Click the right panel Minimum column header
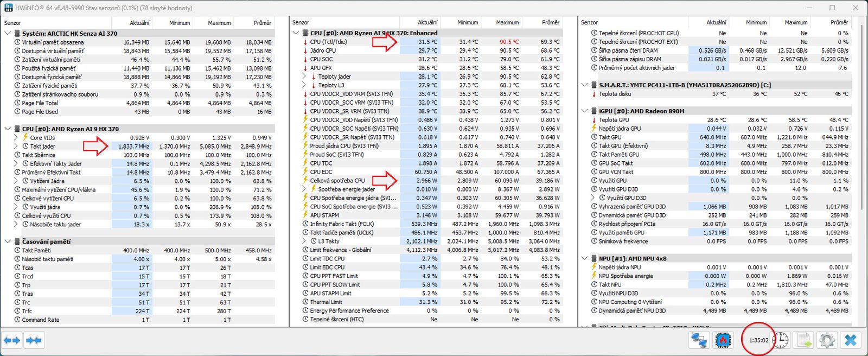This screenshot has height=356, width=868. [x=749, y=22]
